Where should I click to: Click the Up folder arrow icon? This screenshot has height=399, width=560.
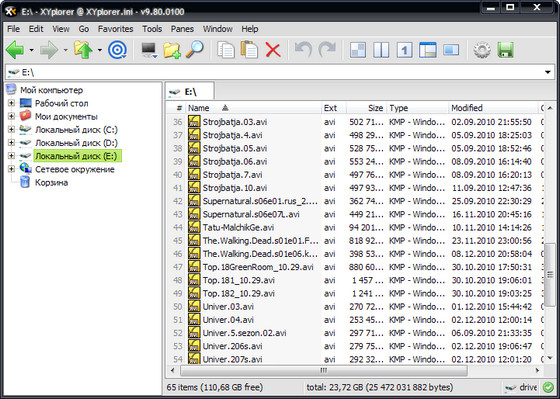pos(83,50)
